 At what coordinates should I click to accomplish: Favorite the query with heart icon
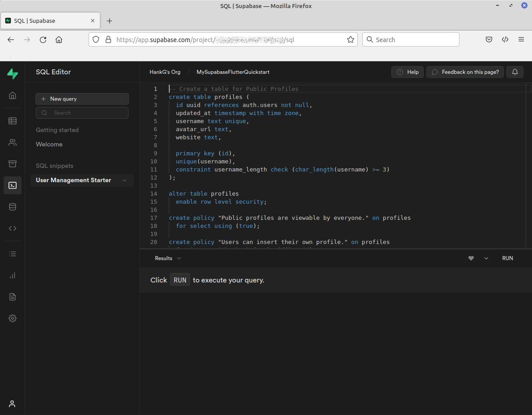point(471,258)
